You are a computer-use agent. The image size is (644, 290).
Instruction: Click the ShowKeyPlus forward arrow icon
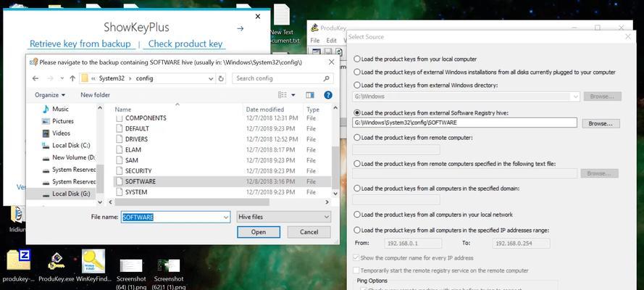[x=241, y=28]
